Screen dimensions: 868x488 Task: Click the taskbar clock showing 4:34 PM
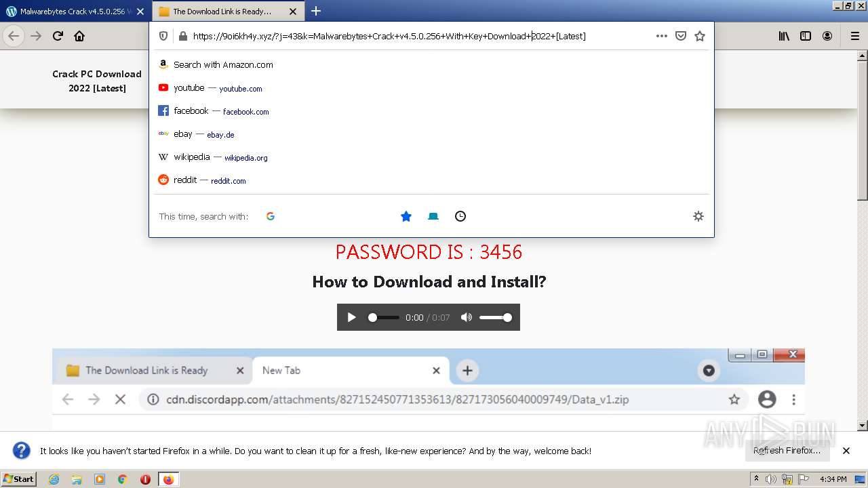point(833,479)
